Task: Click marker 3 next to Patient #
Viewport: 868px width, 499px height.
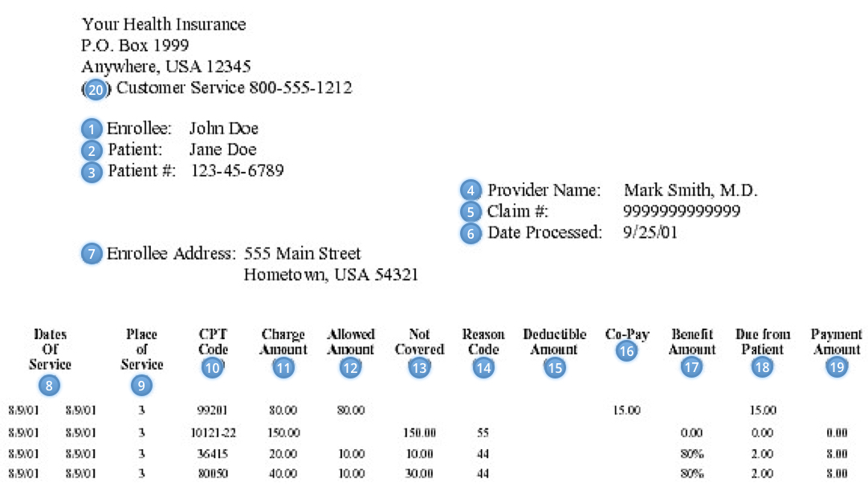Action: pos(92,172)
